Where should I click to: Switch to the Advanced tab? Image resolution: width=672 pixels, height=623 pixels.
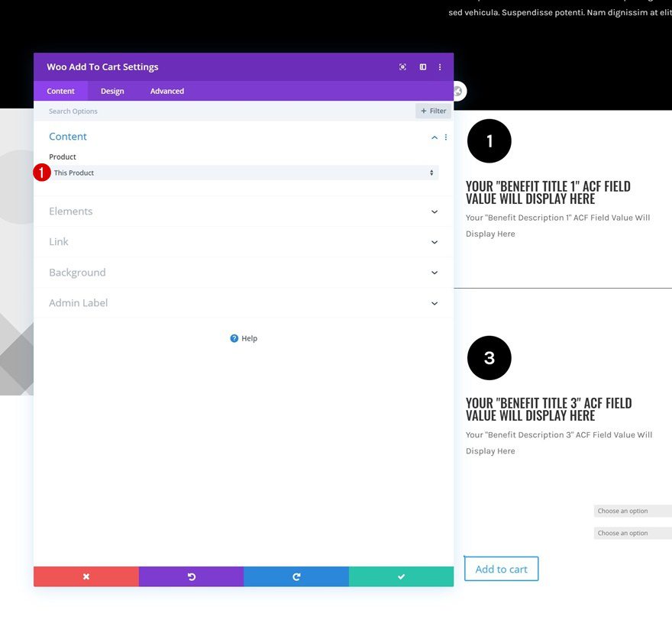pyautogui.click(x=167, y=91)
